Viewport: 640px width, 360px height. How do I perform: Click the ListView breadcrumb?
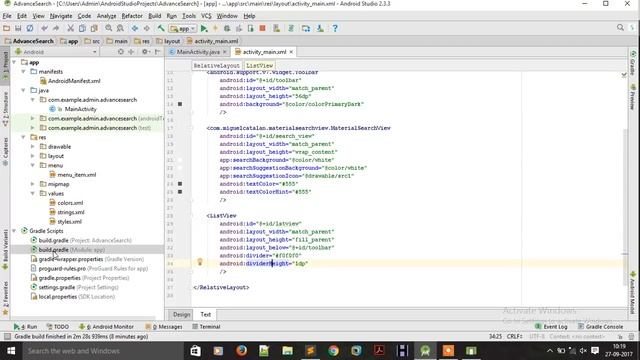pyautogui.click(x=259, y=65)
